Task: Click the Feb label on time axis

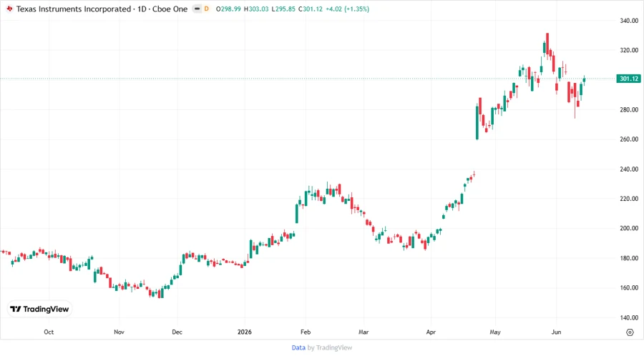Action: point(305,332)
